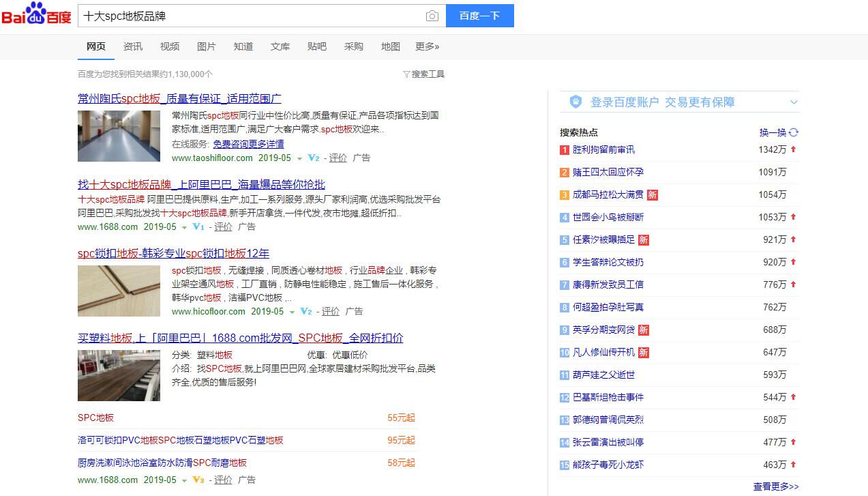Click V3 badge for last 1688.com result

(198, 480)
